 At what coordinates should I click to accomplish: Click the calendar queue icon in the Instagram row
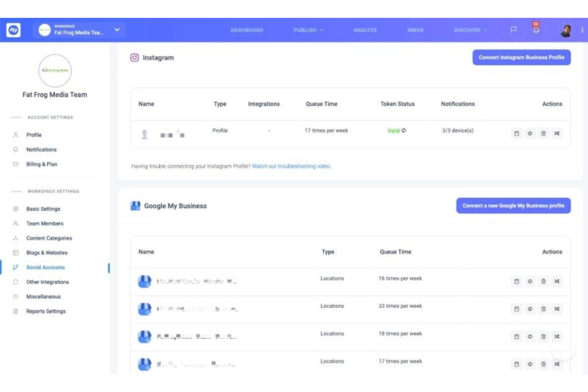516,133
